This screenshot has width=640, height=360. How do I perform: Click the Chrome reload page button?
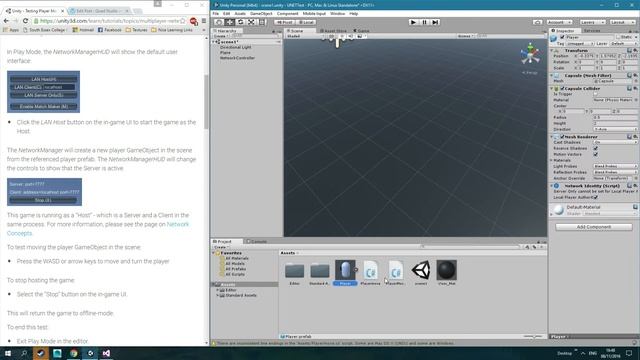point(25,20)
